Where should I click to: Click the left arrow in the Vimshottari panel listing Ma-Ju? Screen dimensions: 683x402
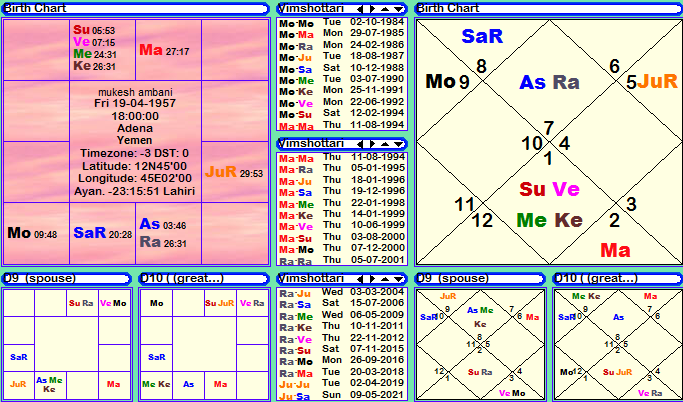[x=360, y=144]
